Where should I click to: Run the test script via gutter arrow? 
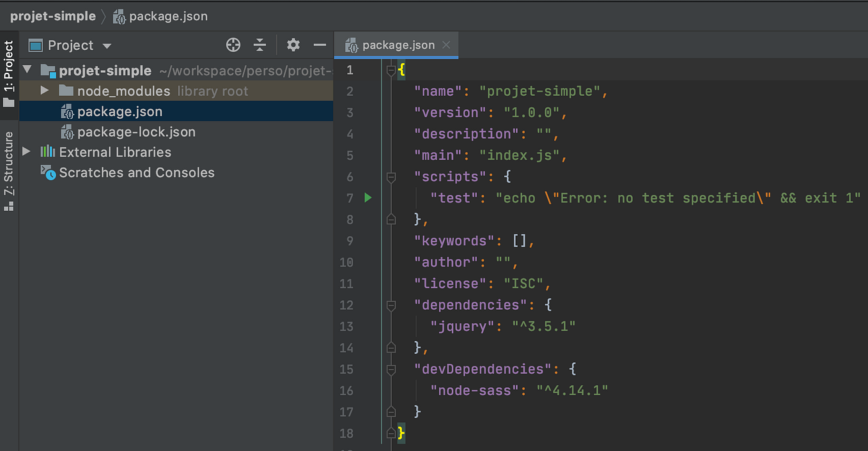pyautogui.click(x=368, y=198)
